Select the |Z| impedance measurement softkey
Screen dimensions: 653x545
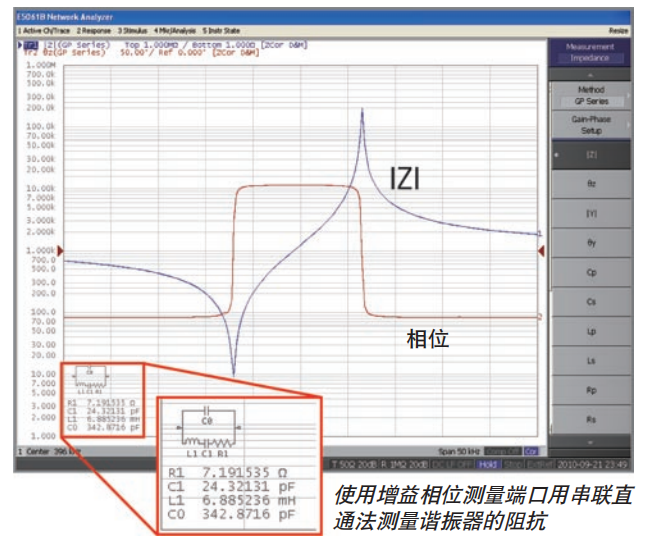[x=590, y=154]
